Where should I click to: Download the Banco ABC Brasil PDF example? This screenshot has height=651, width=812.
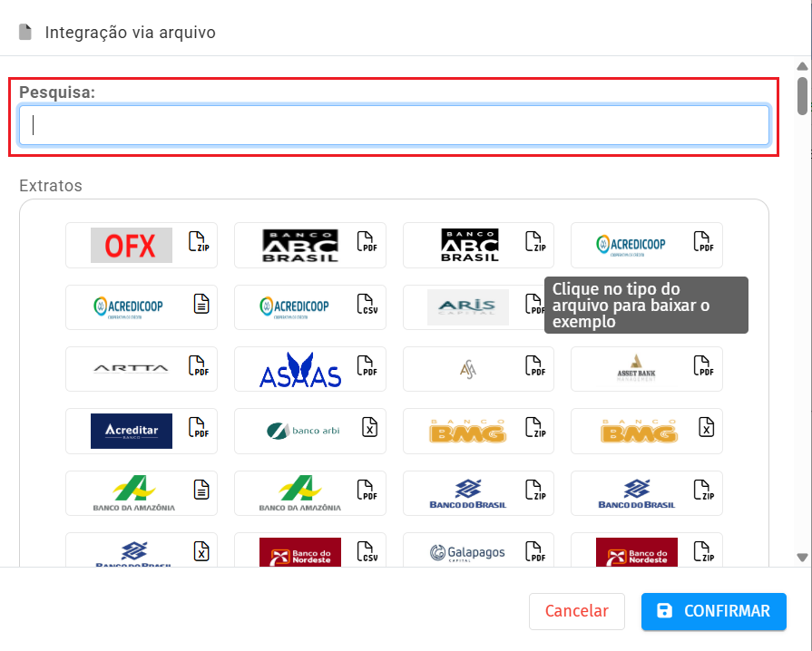click(x=367, y=245)
